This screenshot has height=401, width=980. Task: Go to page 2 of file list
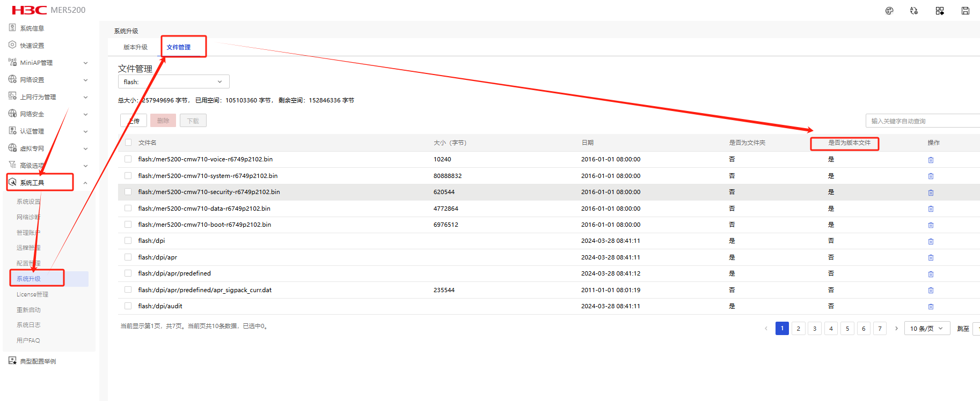(x=799, y=328)
